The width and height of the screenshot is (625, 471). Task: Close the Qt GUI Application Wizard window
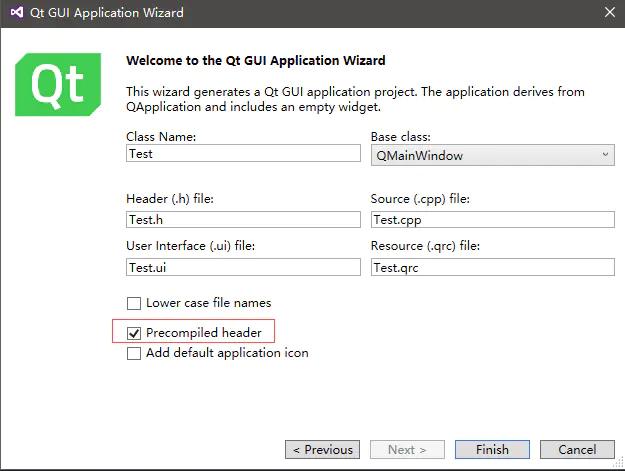(609, 12)
